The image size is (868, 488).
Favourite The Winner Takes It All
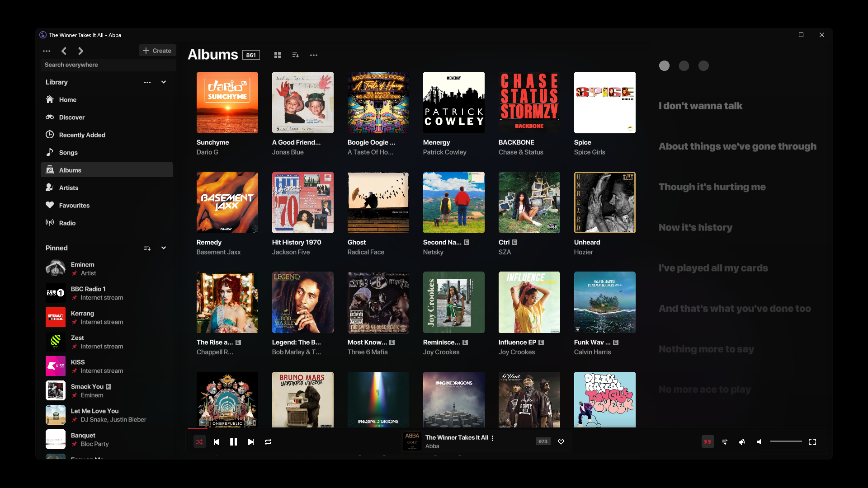coord(561,441)
